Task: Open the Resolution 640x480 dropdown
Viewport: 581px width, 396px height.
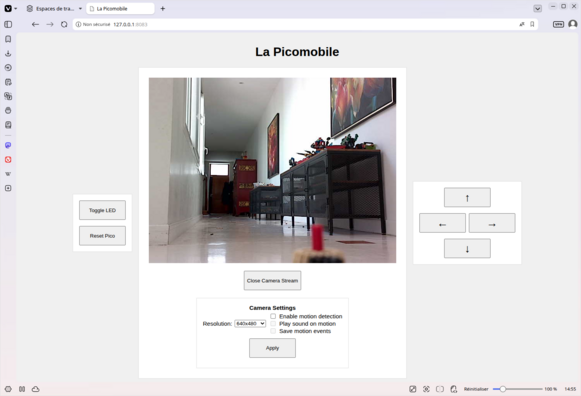Action: 250,323
